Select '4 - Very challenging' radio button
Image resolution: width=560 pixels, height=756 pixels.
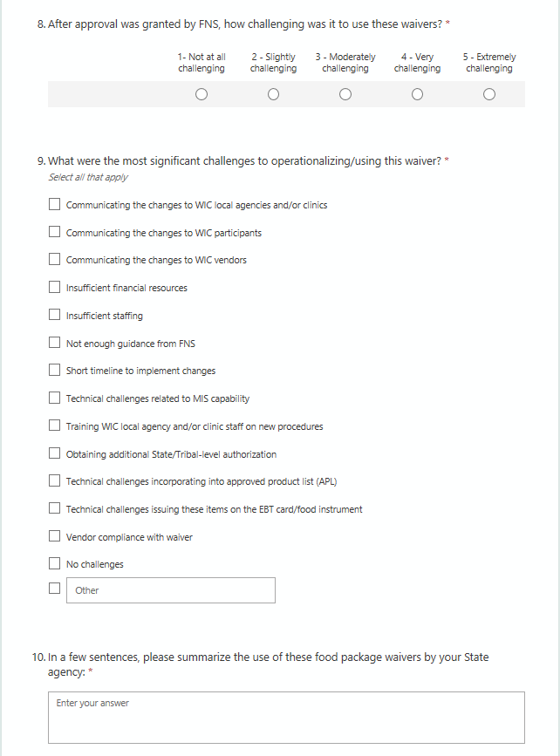417,94
